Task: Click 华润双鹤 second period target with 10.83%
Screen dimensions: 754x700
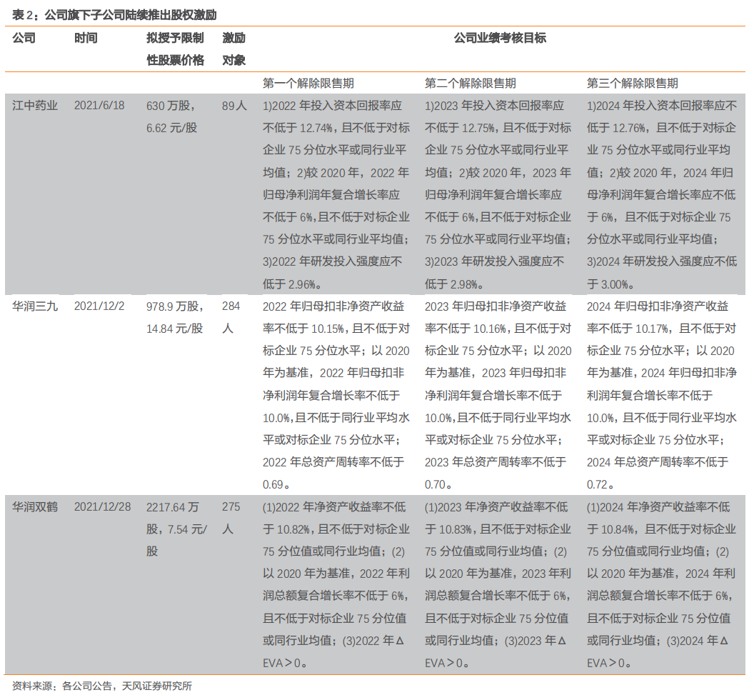Action: [498, 585]
